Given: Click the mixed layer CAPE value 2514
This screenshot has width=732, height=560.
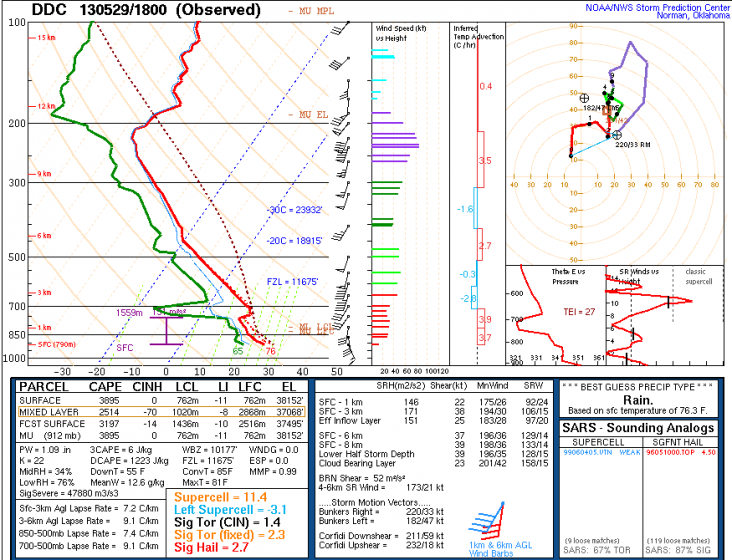Looking at the screenshot, I should 109,412.
